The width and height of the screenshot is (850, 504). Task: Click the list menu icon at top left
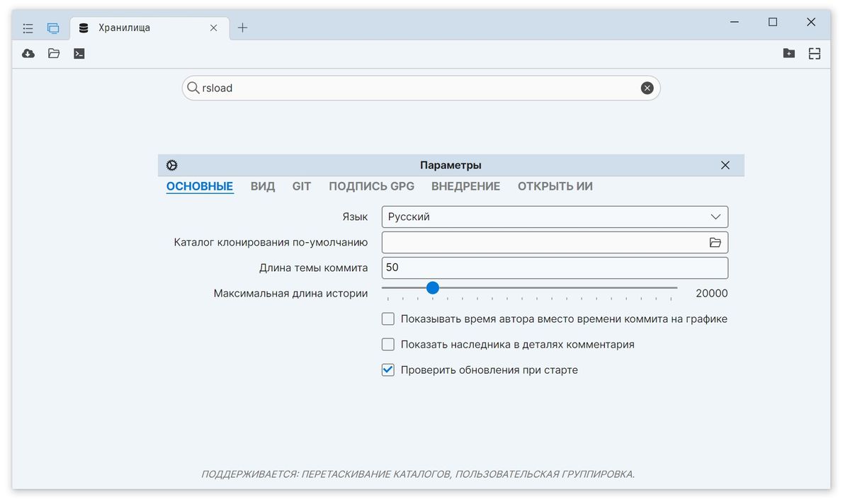coord(28,28)
